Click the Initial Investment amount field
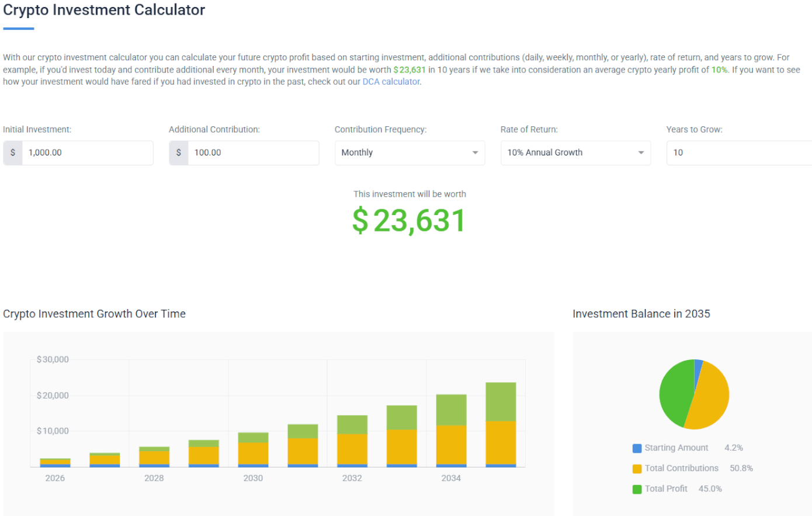The width and height of the screenshot is (812, 516). [x=87, y=153]
